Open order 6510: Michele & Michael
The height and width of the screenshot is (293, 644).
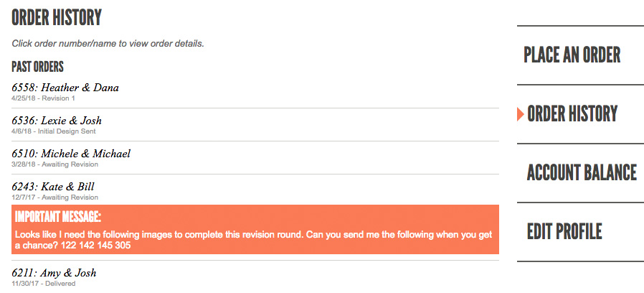click(71, 154)
